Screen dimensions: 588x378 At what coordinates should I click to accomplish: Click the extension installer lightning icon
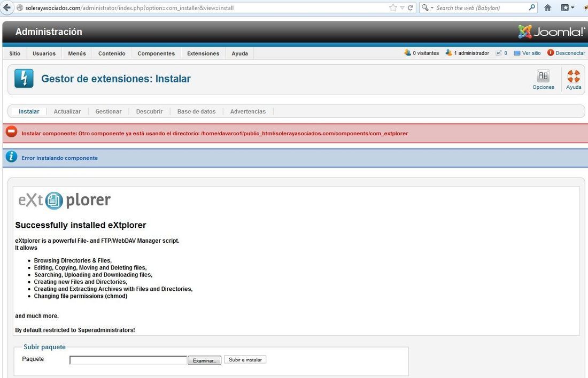click(x=24, y=79)
